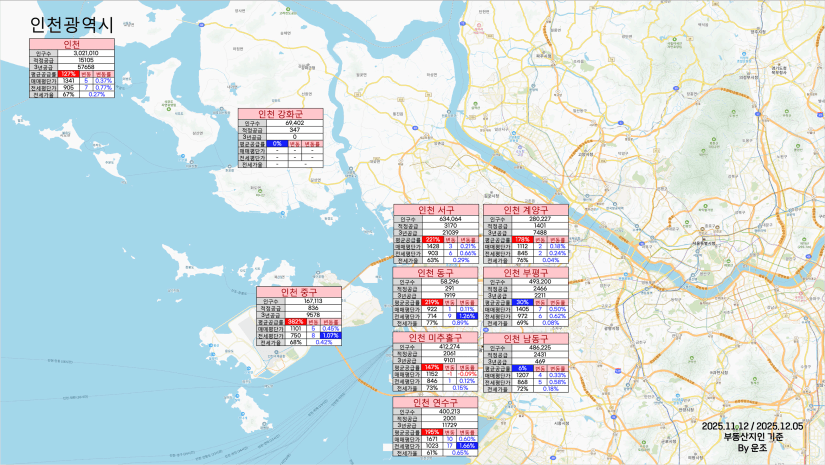
Task: Click the 인천 부평구 table header
Action: click(x=526, y=273)
